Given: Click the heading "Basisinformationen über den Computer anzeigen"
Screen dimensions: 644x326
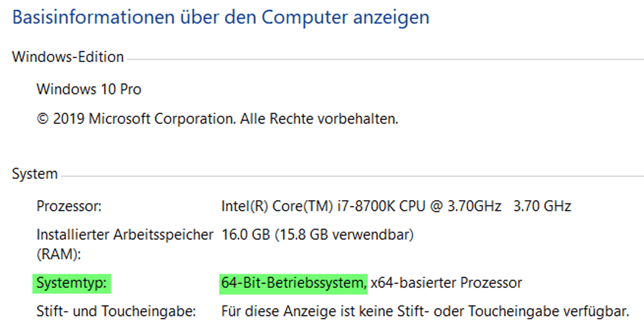Looking at the screenshot, I should click(x=220, y=17).
